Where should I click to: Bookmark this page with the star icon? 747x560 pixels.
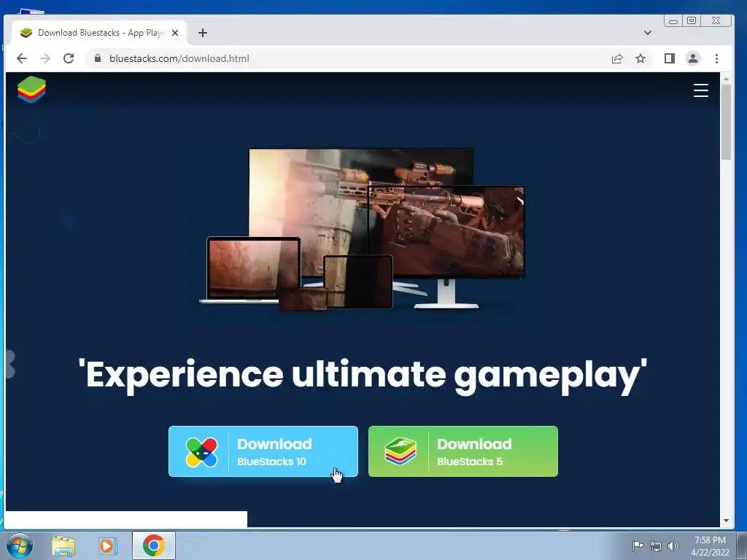pos(640,58)
